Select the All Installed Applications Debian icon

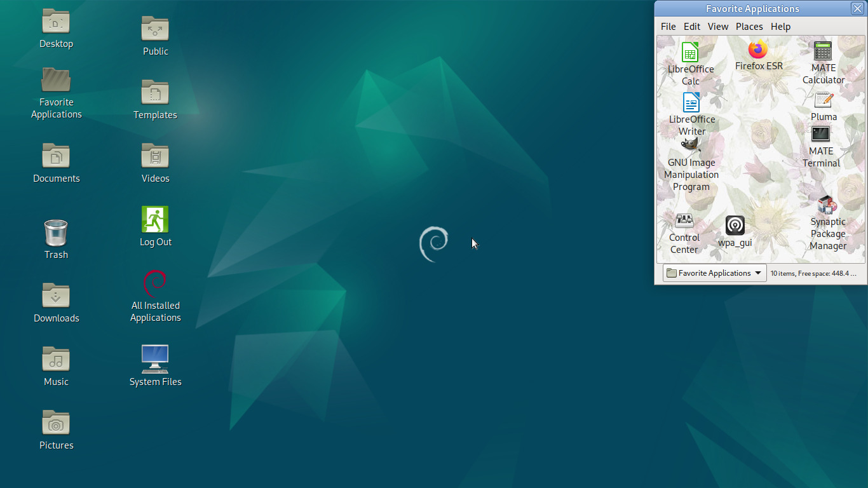155,283
